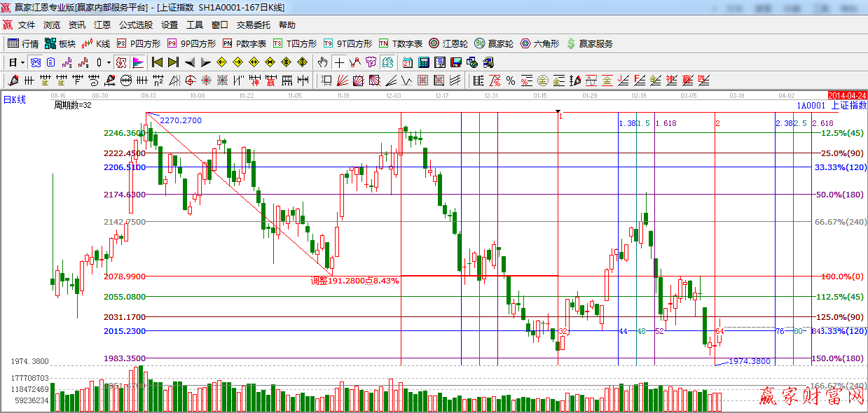Expand the candlestick style dropdown arrow
The height and width of the screenshot is (413, 868).
109,62
